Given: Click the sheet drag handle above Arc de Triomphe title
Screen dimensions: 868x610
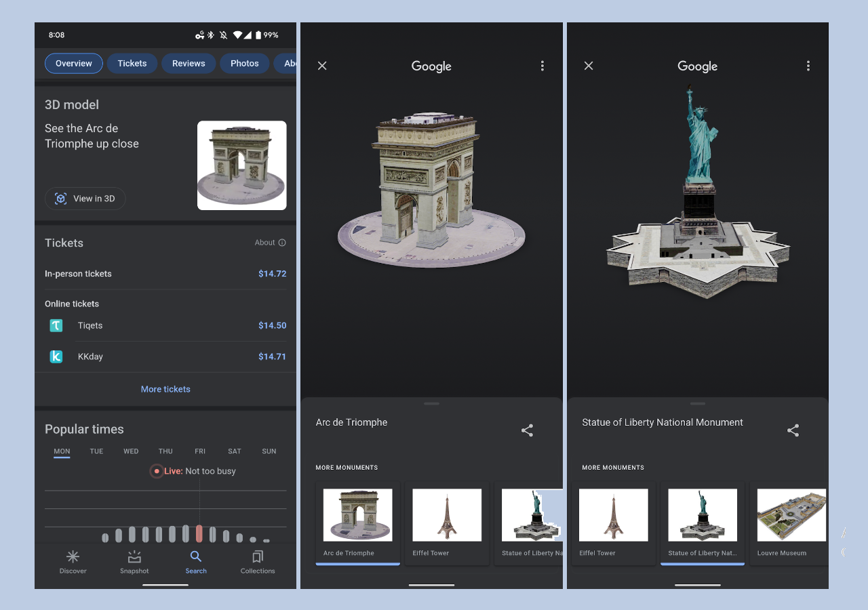Looking at the screenshot, I should [x=431, y=403].
